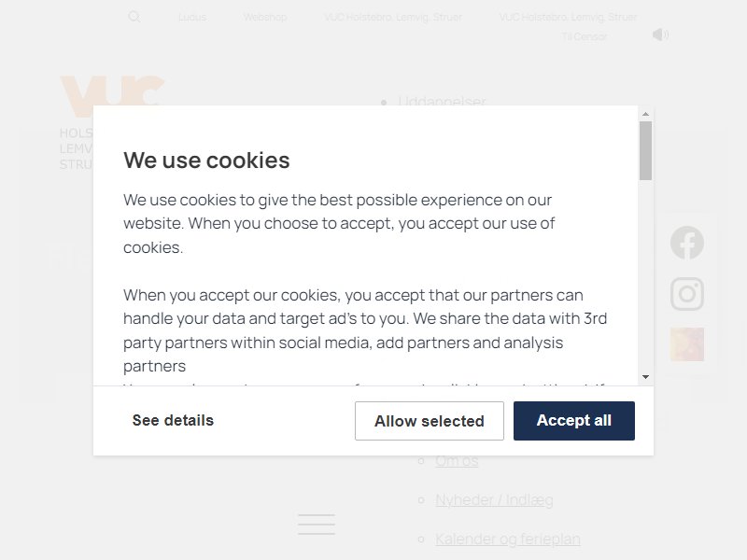Image resolution: width=747 pixels, height=560 pixels.
Task: Open the Til Censor link
Action: click(585, 36)
